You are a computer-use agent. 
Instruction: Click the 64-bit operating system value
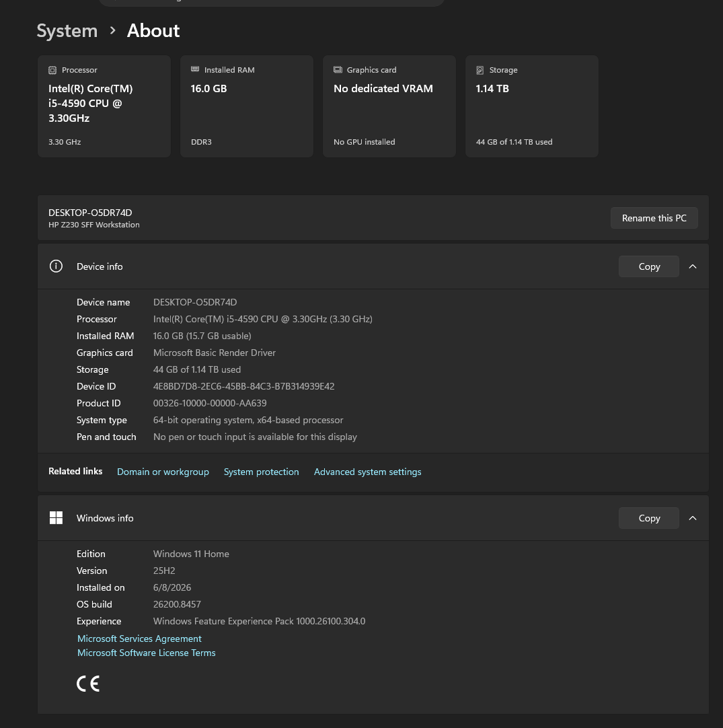tap(248, 420)
